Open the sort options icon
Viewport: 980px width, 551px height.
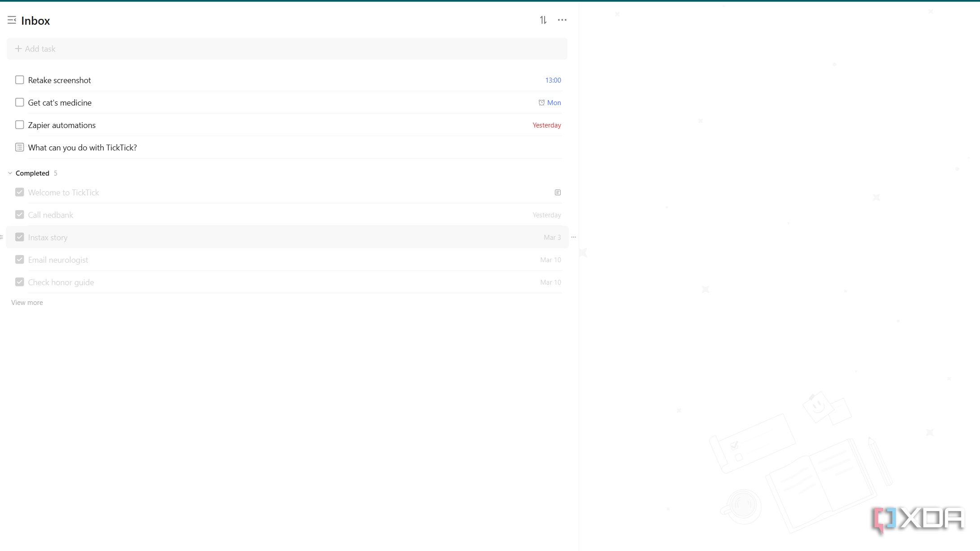click(543, 20)
